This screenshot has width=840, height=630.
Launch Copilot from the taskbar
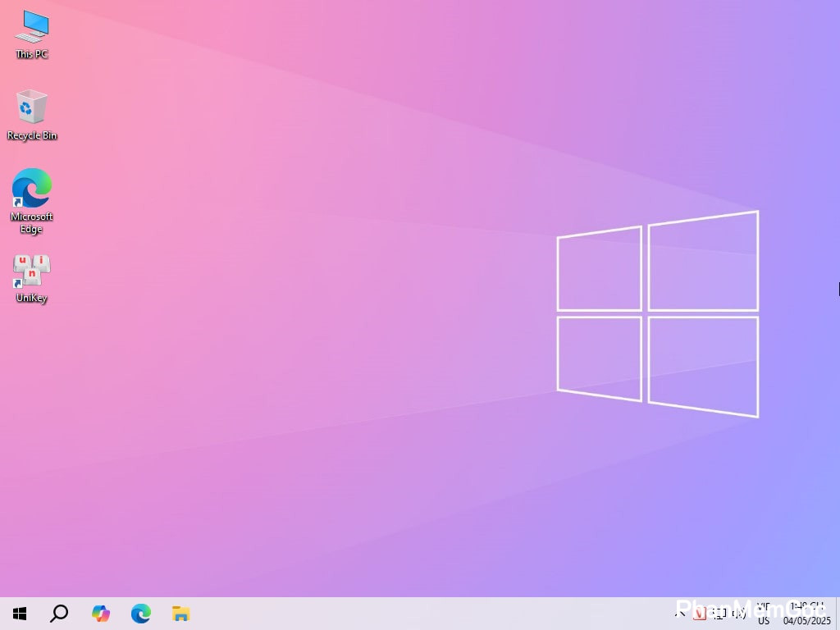pos(101,614)
